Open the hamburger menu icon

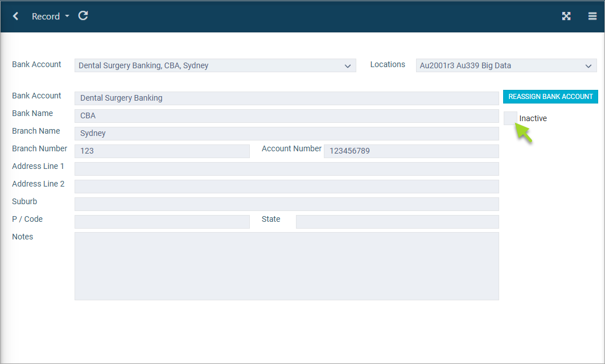click(x=592, y=16)
